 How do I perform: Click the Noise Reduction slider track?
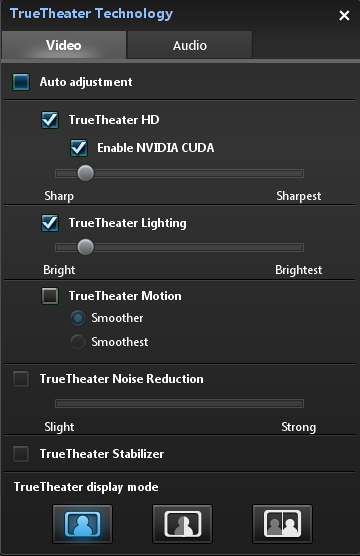point(179,404)
